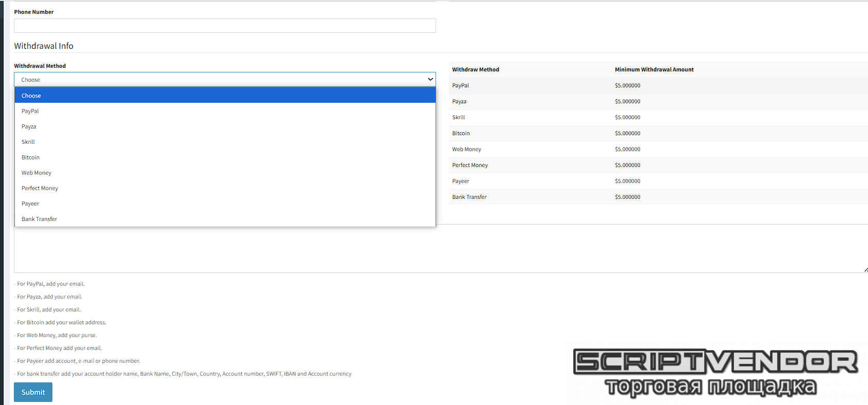Select Skrill from the dropdown list
The width and height of the screenshot is (868, 405).
coord(225,142)
